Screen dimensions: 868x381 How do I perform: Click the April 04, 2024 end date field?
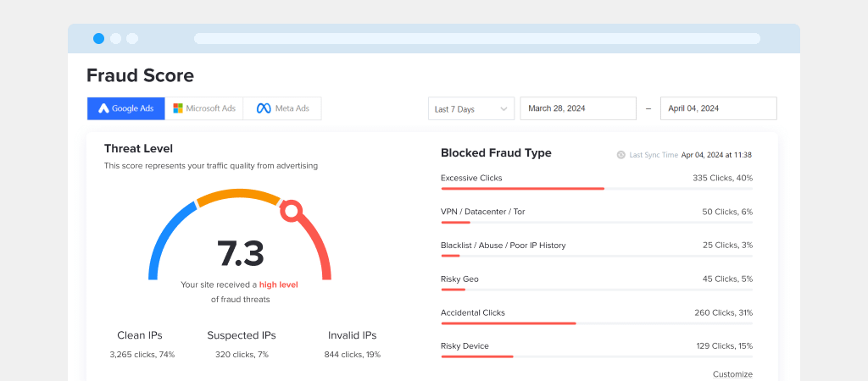pos(718,108)
